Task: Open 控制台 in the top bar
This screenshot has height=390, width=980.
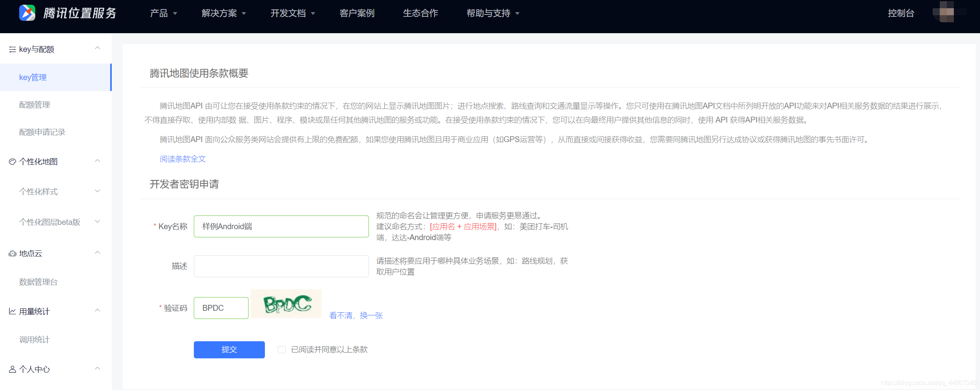Action: [901, 13]
